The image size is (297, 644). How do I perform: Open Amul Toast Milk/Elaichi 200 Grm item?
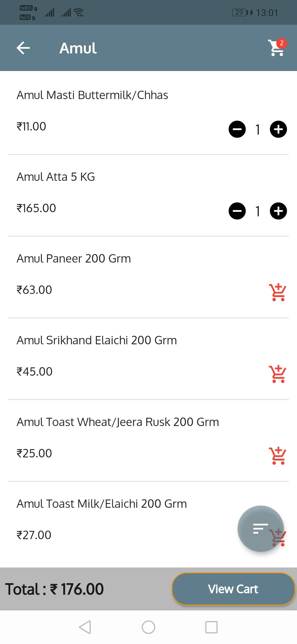102,504
